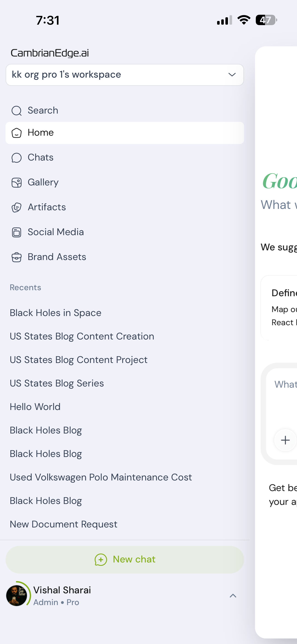The image size is (297, 644).
Task: Open Black Holes in Space recent chat
Action: pos(55,313)
